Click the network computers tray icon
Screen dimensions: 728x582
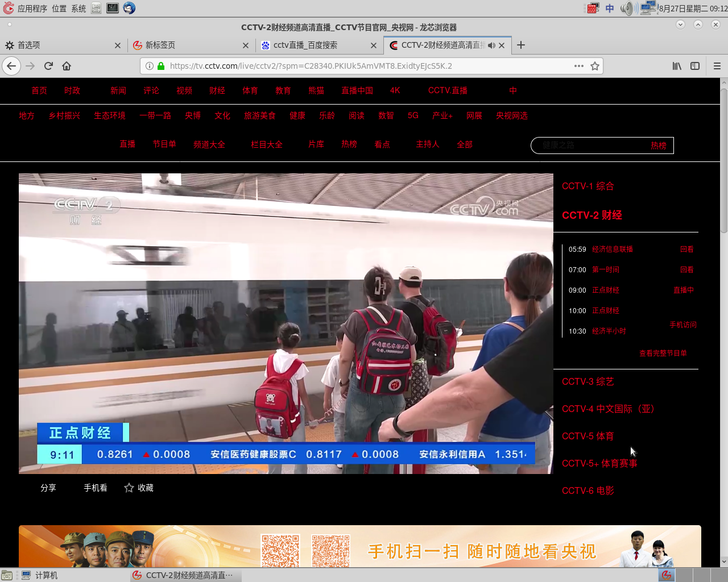coord(648,8)
